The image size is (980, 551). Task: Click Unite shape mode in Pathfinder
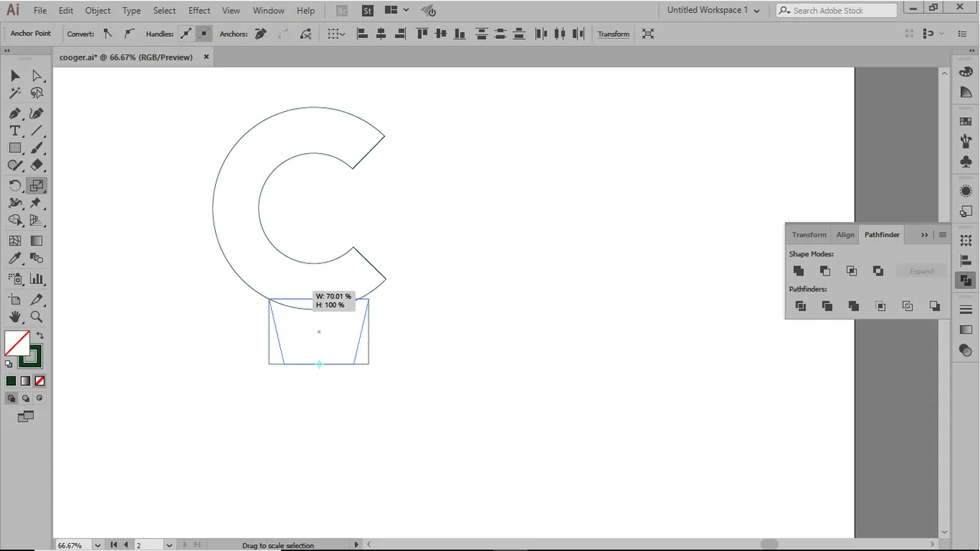tap(799, 271)
